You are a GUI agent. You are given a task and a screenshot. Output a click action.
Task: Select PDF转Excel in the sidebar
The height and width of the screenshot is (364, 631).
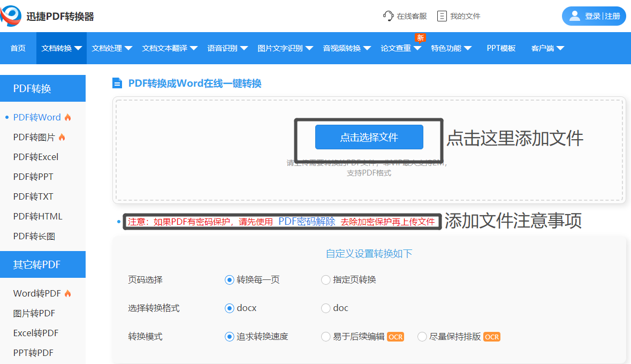click(x=36, y=157)
